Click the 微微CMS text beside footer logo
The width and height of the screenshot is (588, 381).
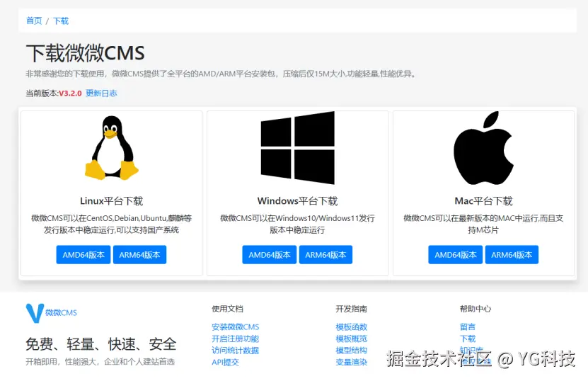[x=61, y=313]
